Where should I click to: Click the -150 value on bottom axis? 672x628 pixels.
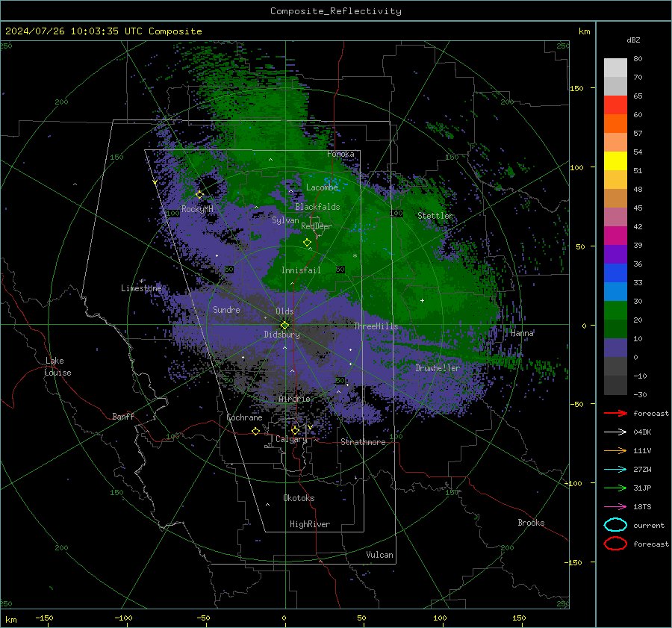(44, 618)
